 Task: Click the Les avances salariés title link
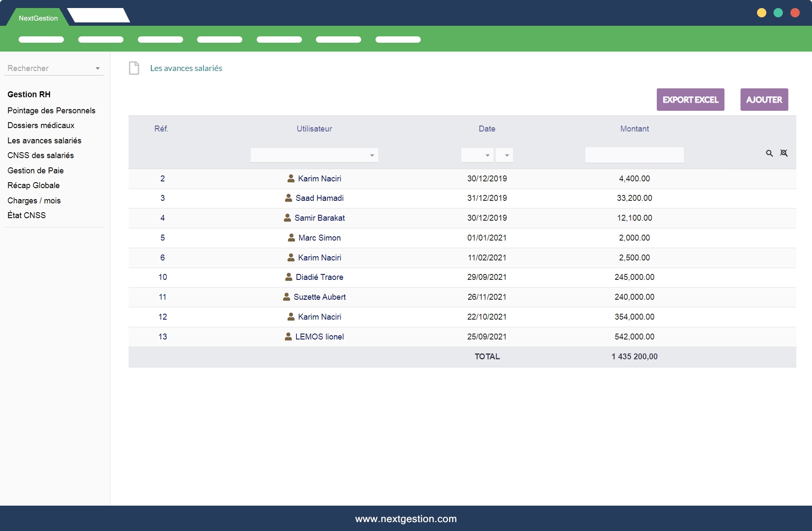(x=186, y=68)
